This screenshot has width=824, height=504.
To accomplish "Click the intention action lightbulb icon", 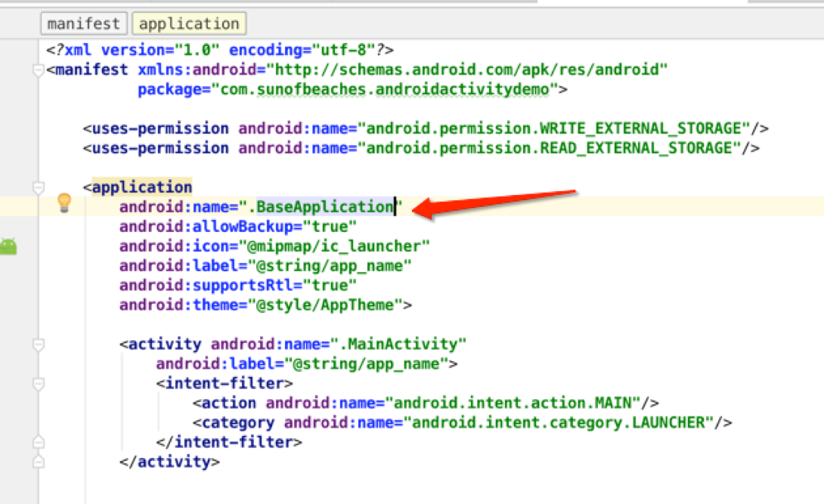I will coord(64,203).
